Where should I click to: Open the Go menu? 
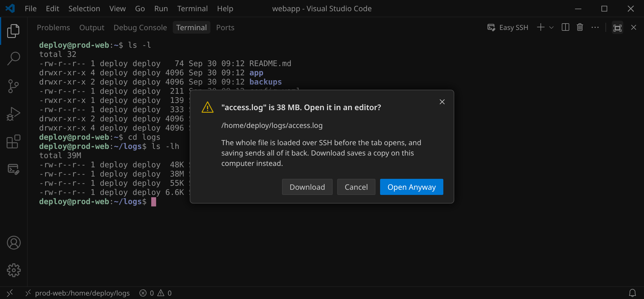[140, 9]
